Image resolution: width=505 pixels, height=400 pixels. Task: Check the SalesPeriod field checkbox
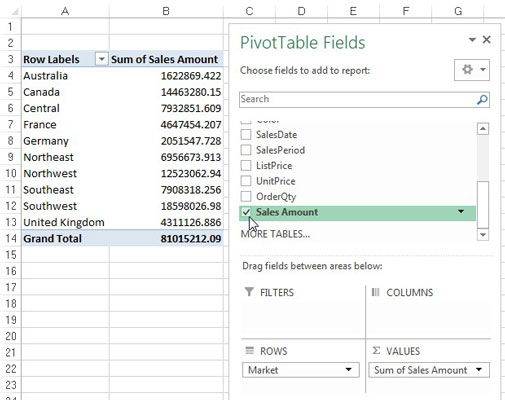click(x=246, y=150)
